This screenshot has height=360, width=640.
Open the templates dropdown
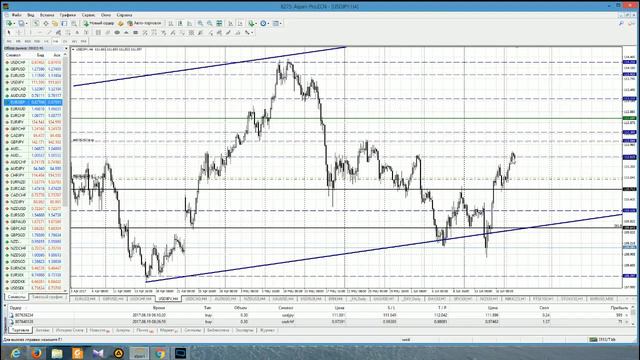point(277,24)
